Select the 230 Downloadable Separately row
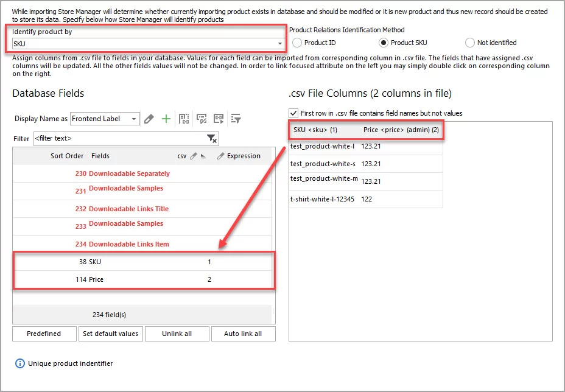This screenshot has width=565, height=392. point(142,173)
